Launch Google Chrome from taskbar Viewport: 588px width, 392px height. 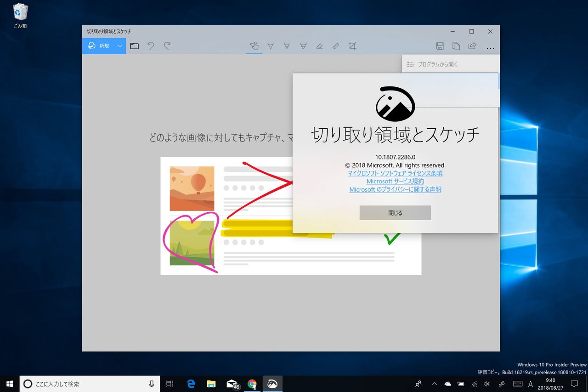[252, 384]
